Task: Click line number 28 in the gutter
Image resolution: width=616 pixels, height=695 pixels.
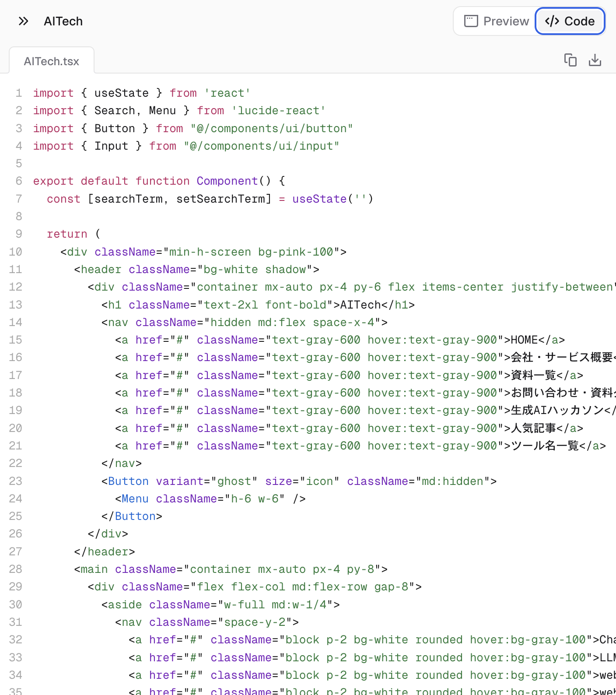Action: 16,569
